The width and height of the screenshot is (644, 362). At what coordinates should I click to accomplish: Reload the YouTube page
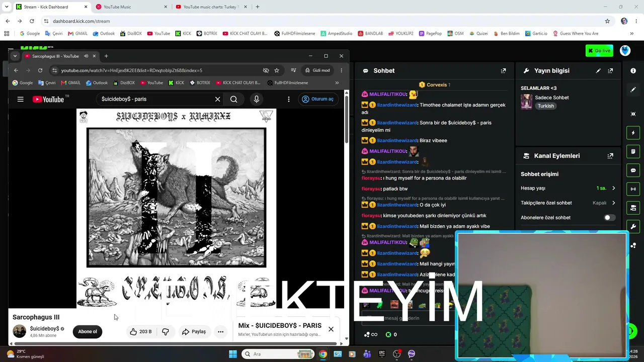pos(40,70)
